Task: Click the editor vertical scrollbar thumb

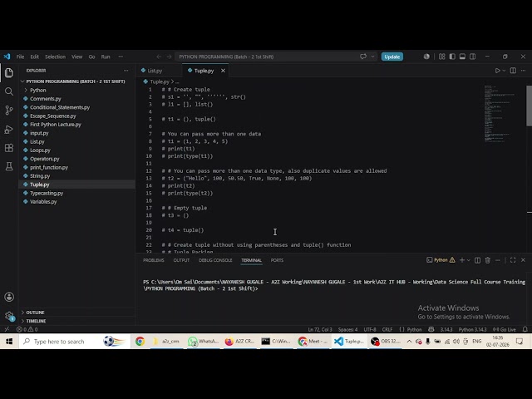Action: click(x=529, y=106)
